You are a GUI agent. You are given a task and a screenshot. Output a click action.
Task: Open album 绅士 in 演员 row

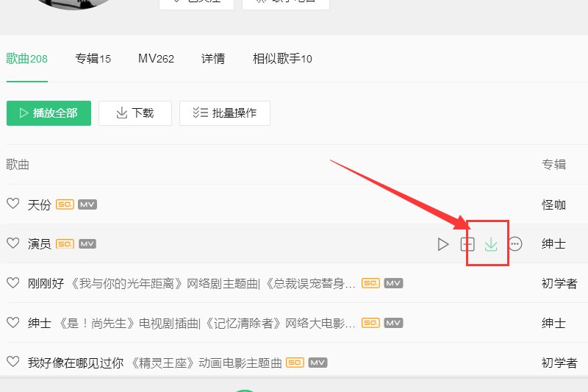[554, 244]
